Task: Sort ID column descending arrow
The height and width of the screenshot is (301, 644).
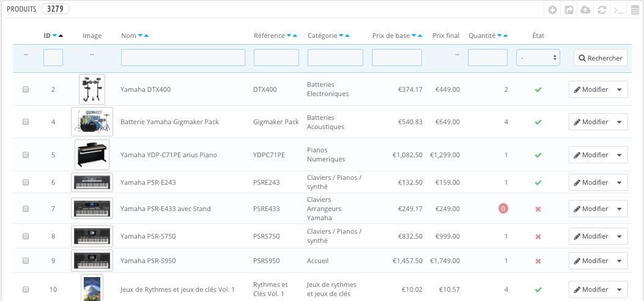Action: [x=54, y=35]
